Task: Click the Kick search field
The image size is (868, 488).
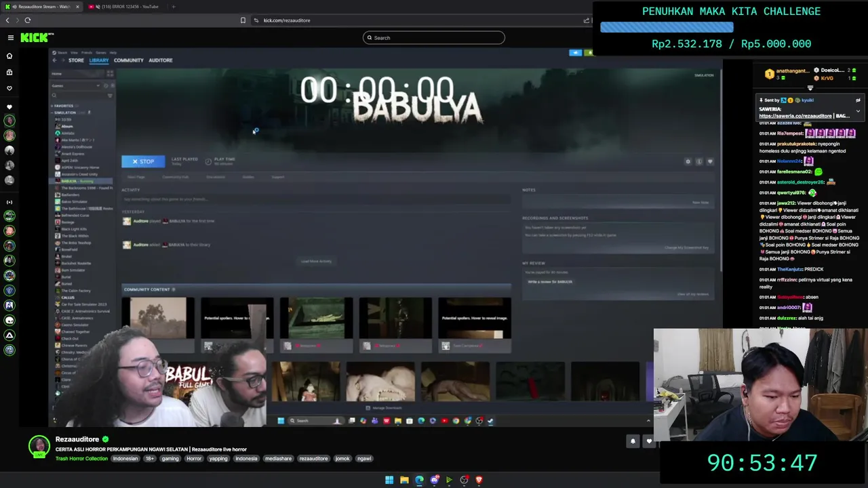Action: coord(434,38)
